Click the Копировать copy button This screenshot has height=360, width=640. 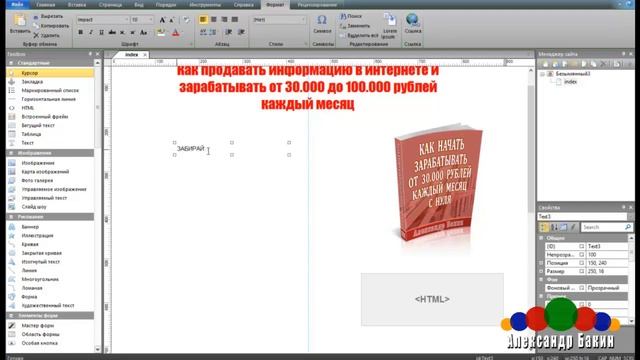tap(51, 26)
